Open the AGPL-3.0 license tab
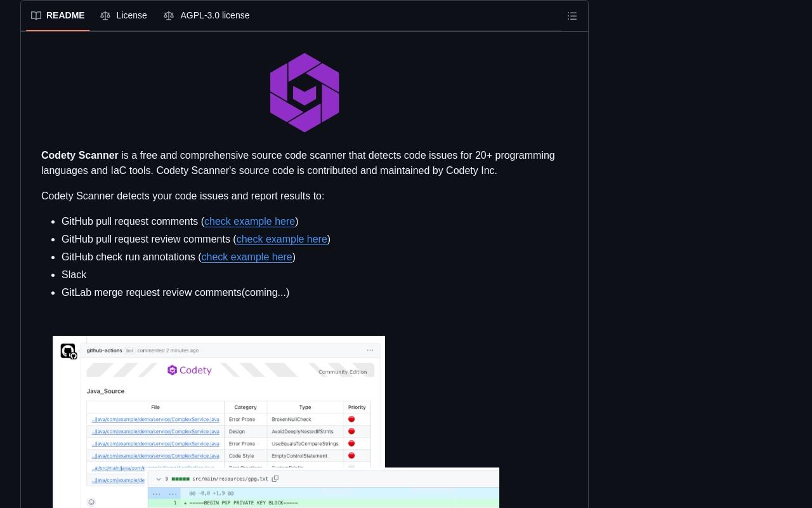 pos(207,15)
